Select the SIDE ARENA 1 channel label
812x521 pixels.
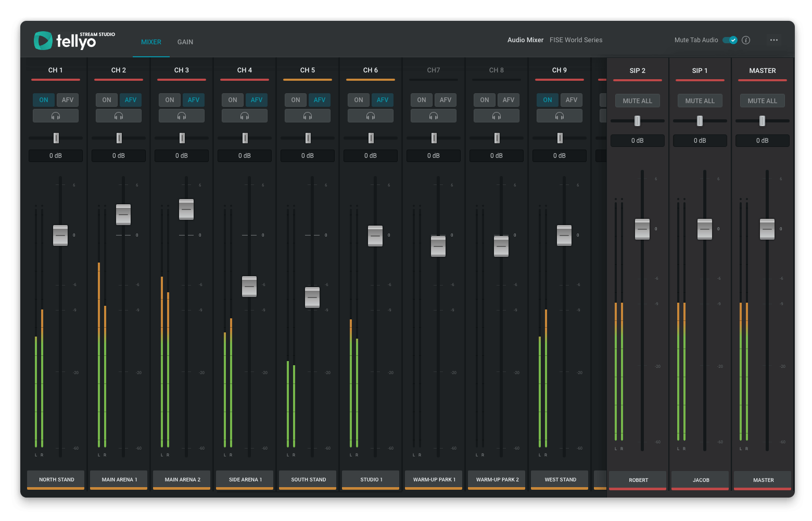(245, 480)
